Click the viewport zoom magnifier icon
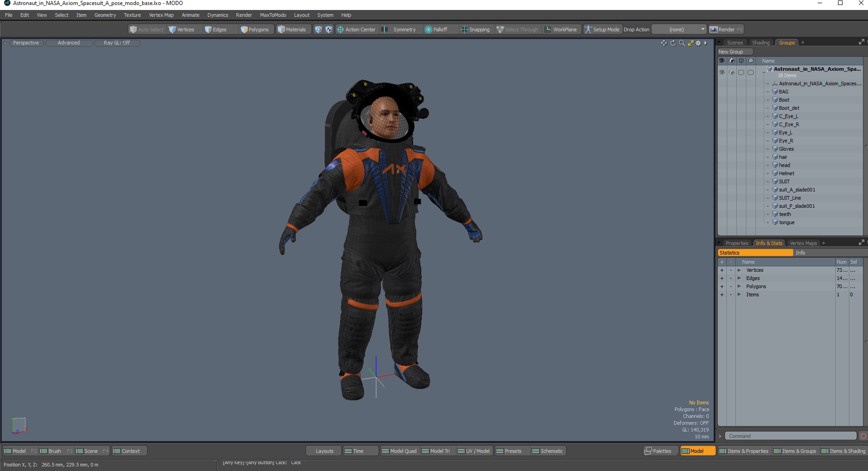868x471 pixels. pos(682,43)
